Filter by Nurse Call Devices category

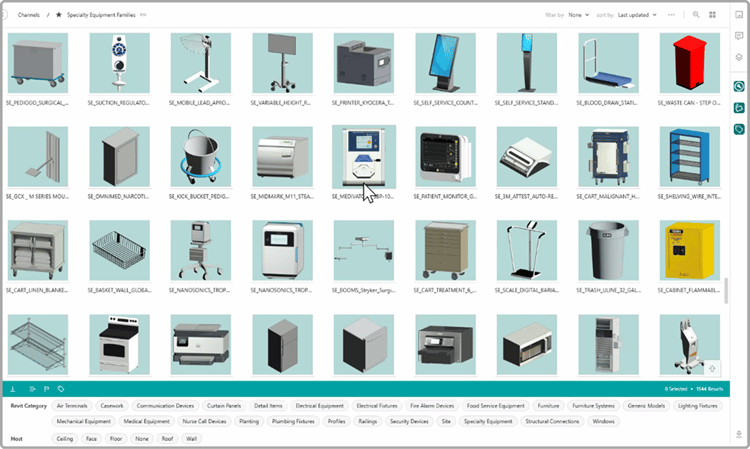pyautogui.click(x=204, y=421)
